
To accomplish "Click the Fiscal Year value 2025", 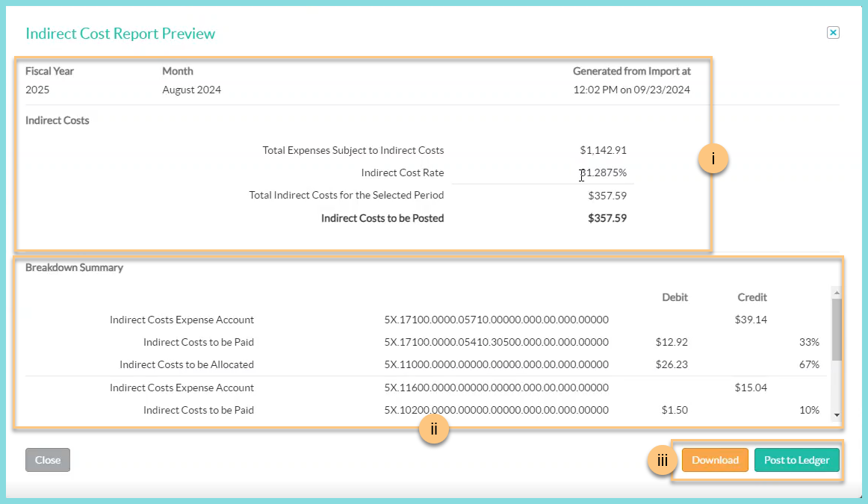I will [x=37, y=90].
